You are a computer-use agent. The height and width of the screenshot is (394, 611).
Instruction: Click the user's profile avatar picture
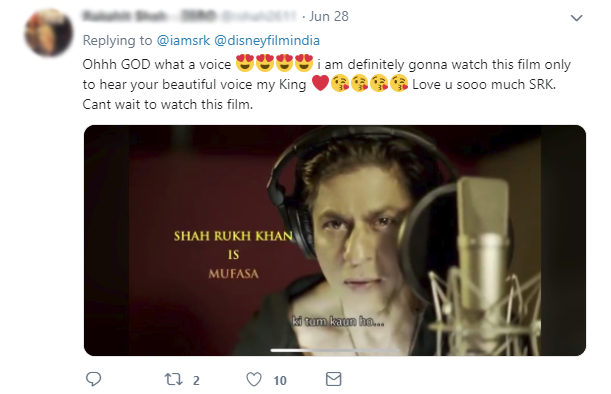pos(49,33)
